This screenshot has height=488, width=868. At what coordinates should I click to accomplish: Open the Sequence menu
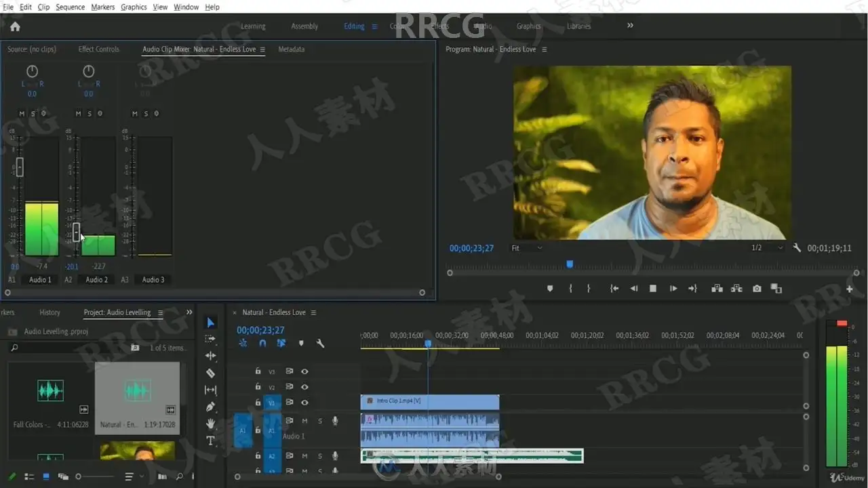click(x=71, y=7)
